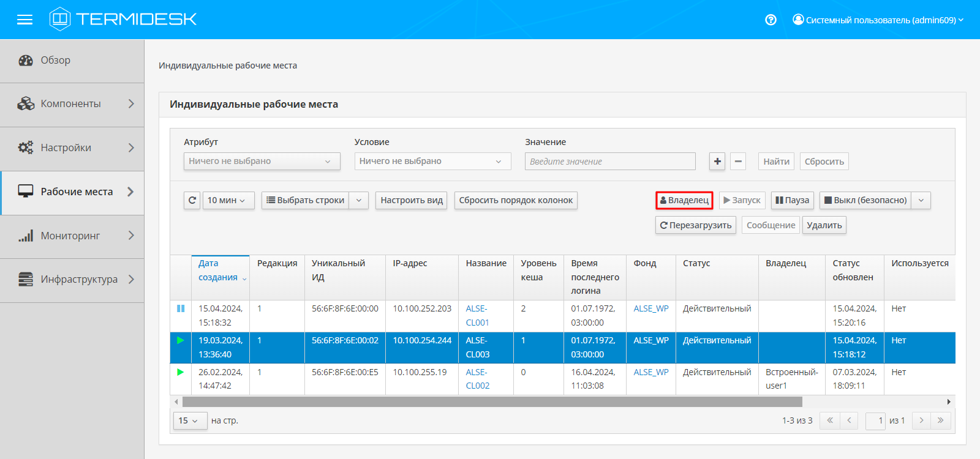The width and height of the screenshot is (980, 459).
Task: Go to the last page of results
Action: [x=940, y=420]
